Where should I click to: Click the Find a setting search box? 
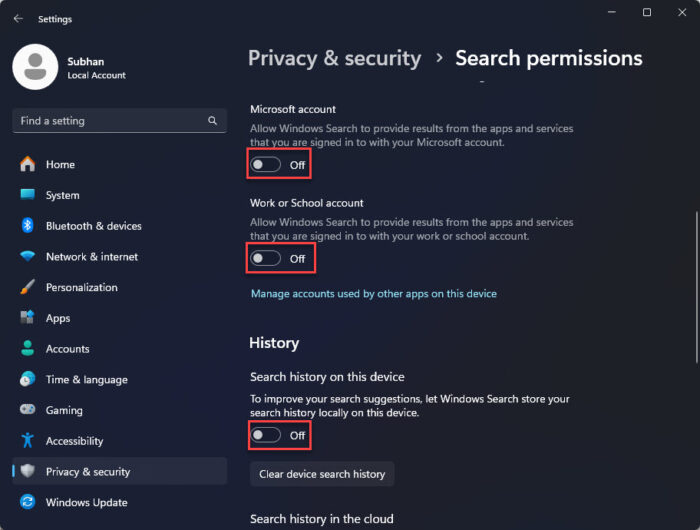coord(120,121)
